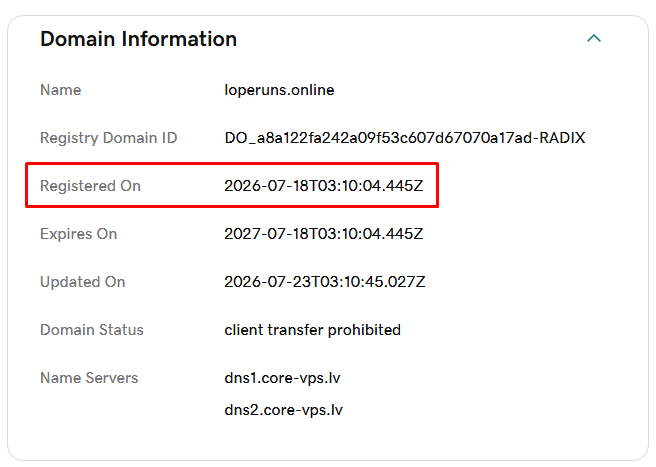The width and height of the screenshot is (656, 467).
Task: Click the Updated On label
Action: coord(83,282)
